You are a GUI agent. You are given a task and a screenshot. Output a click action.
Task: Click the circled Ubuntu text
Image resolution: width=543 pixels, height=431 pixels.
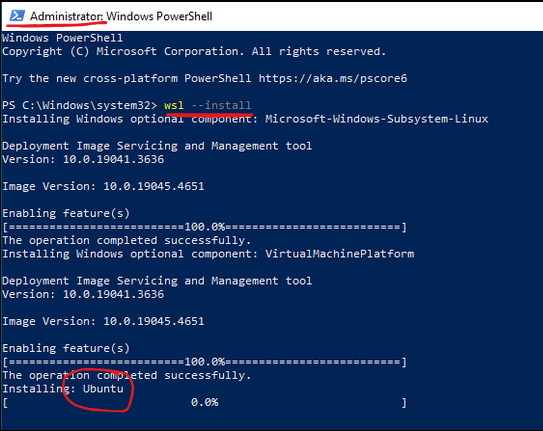coord(103,389)
